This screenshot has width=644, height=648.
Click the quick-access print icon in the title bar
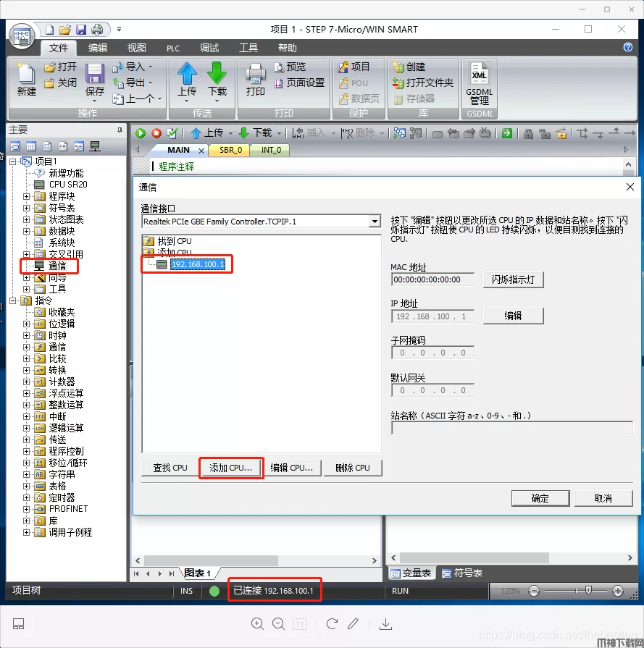(x=97, y=30)
